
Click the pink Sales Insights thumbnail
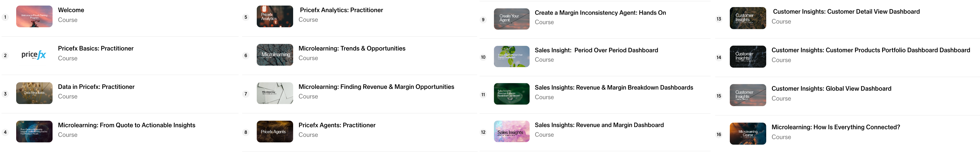coord(511,132)
